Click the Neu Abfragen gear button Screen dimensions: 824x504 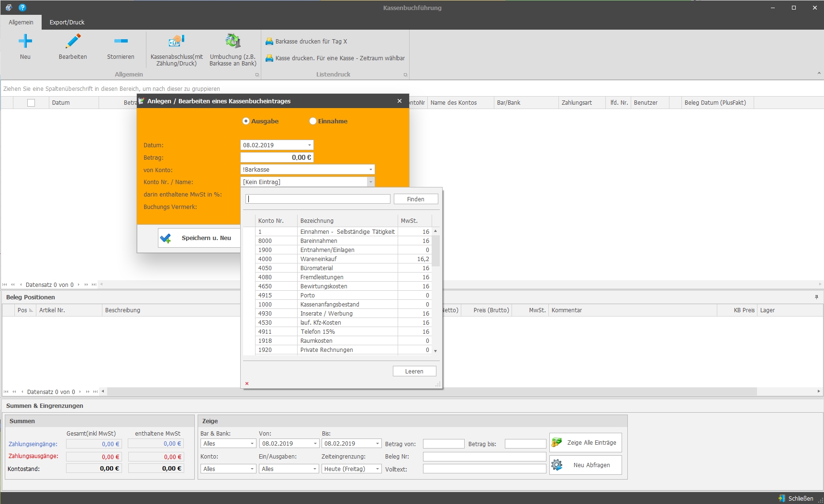(x=586, y=465)
